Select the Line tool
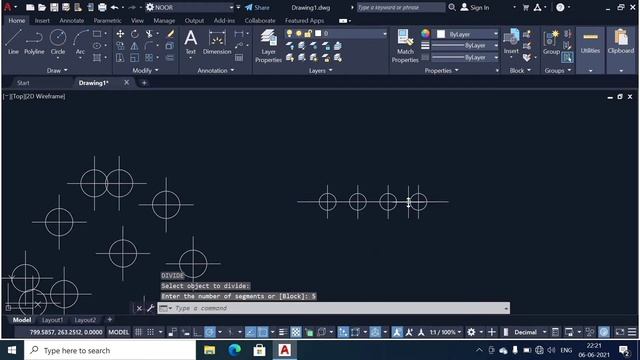Viewport: 640px width, 360px height. pyautogui.click(x=13, y=42)
